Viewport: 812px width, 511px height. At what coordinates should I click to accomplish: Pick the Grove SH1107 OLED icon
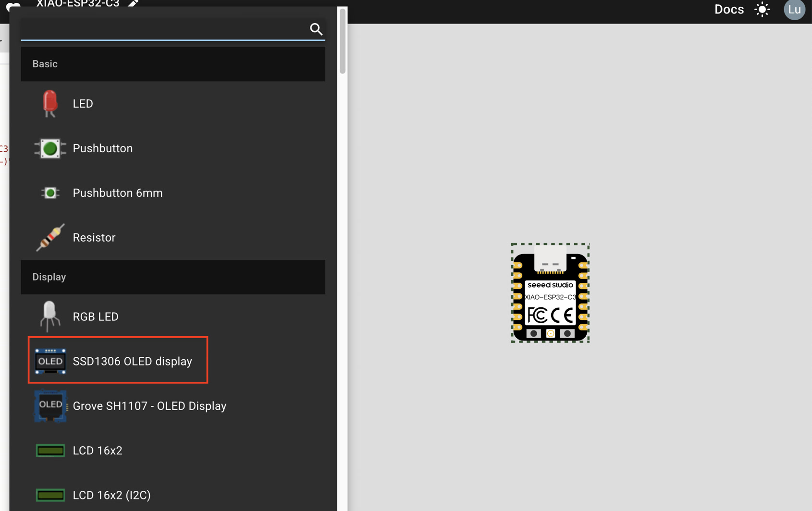coord(50,406)
